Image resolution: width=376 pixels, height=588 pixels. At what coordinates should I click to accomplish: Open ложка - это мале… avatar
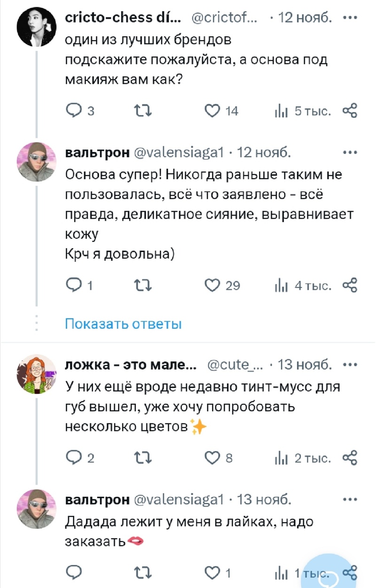(x=37, y=373)
